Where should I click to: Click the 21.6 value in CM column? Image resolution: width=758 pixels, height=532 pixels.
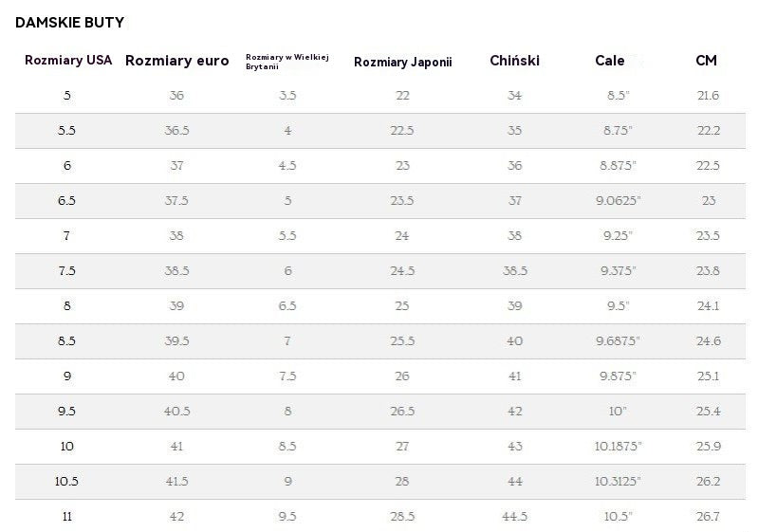coord(708,96)
